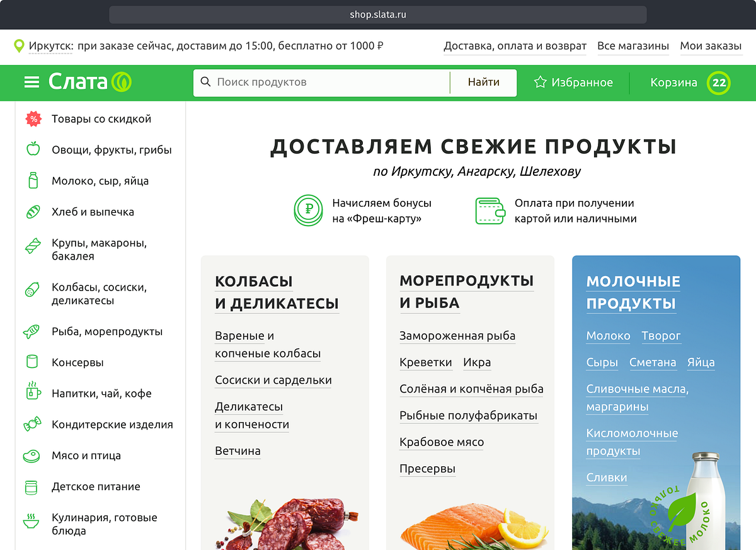Open Морепродукты и рыба card heading
This screenshot has height=550, width=756.
coord(466,291)
